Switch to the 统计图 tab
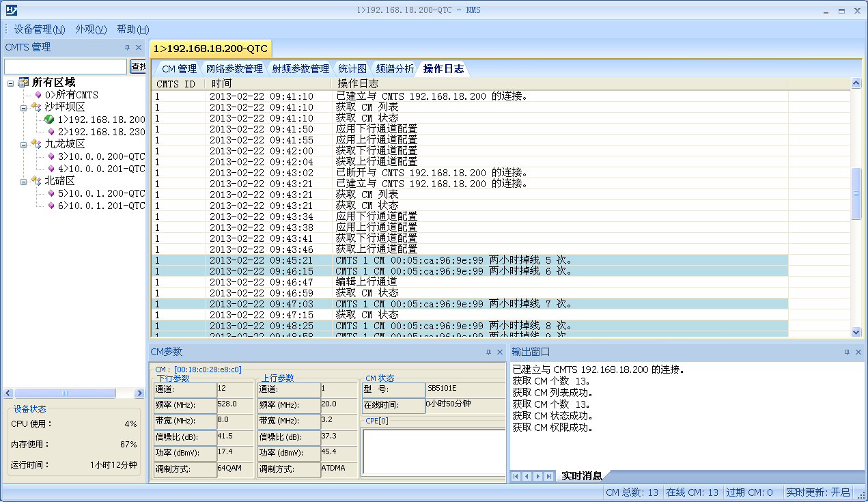Screen dimensions: 868x502 pos(352,69)
